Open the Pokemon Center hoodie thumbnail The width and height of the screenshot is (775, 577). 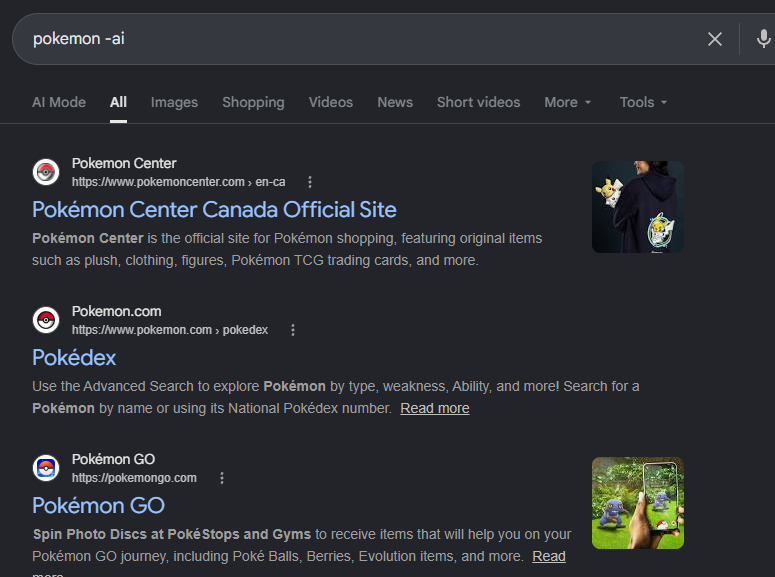point(638,207)
